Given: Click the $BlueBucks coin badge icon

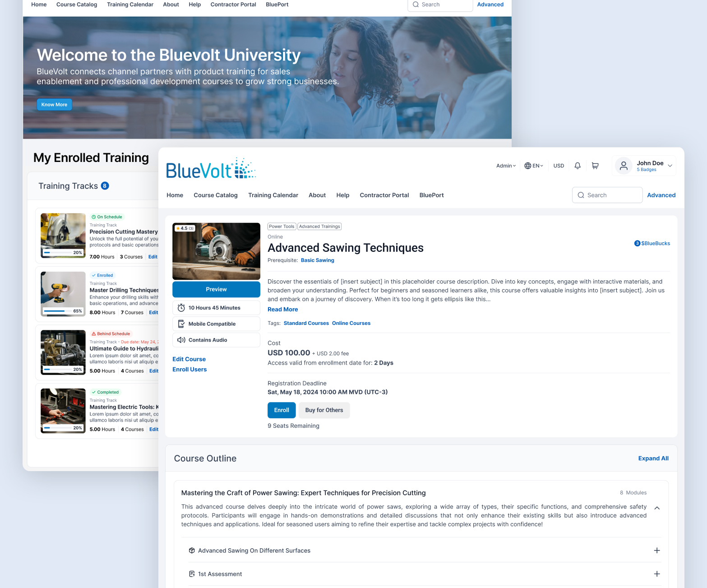Looking at the screenshot, I should point(637,243).
